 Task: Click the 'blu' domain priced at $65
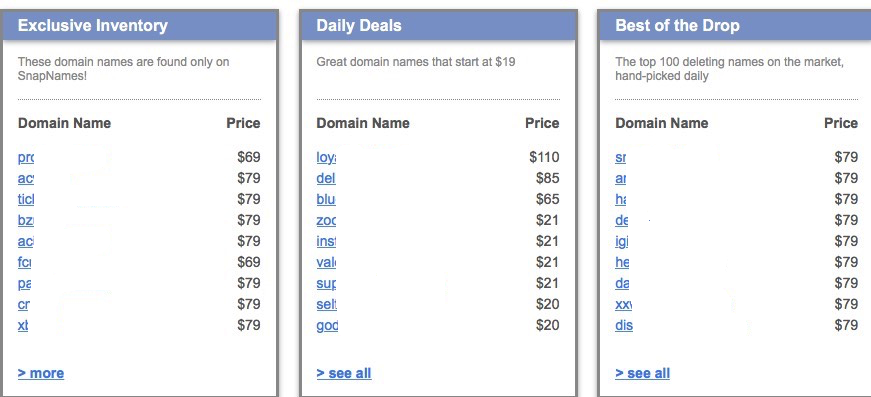click(326, 199)
